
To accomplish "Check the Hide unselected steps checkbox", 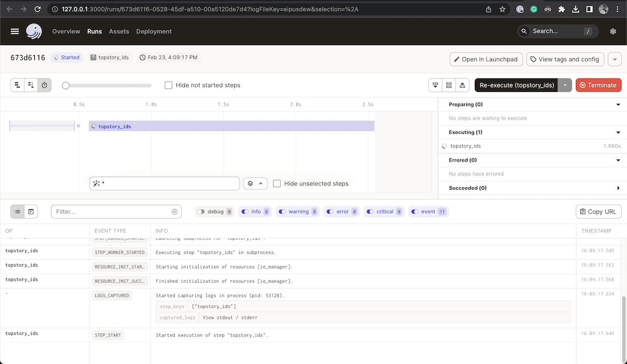I will (277, 183).
